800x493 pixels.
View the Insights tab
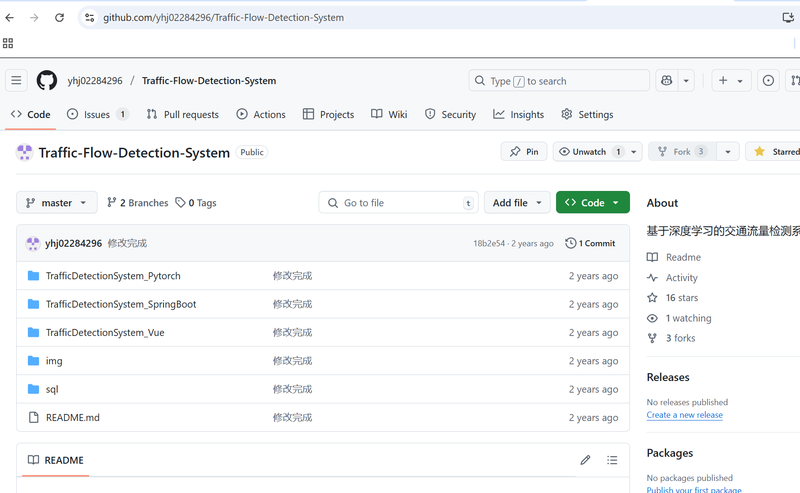[519, 114]
